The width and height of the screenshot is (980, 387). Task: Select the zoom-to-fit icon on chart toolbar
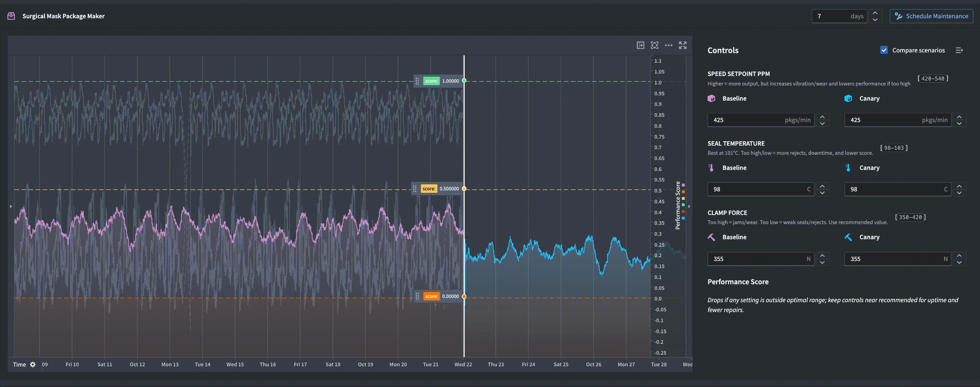point(655,45)
